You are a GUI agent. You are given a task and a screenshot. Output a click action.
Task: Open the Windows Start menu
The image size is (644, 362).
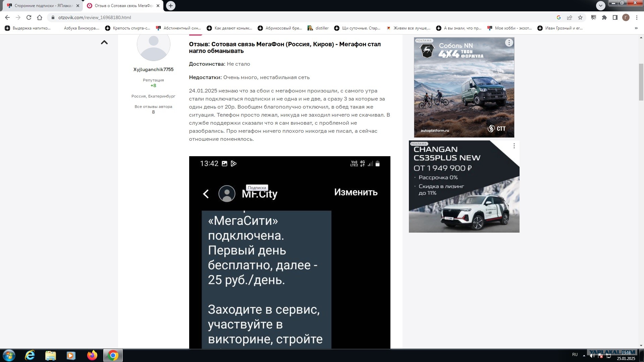pos(9,355)
